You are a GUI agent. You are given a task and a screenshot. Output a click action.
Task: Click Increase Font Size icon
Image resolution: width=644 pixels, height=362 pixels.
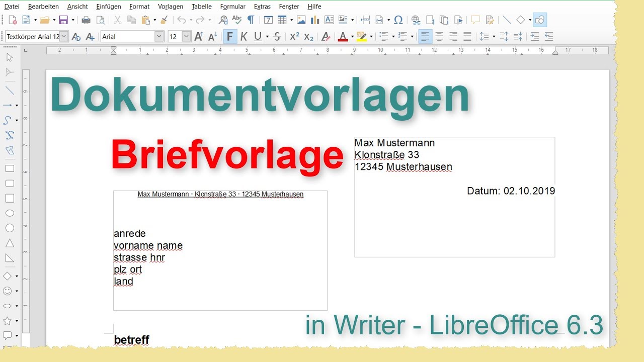point(199,37)
